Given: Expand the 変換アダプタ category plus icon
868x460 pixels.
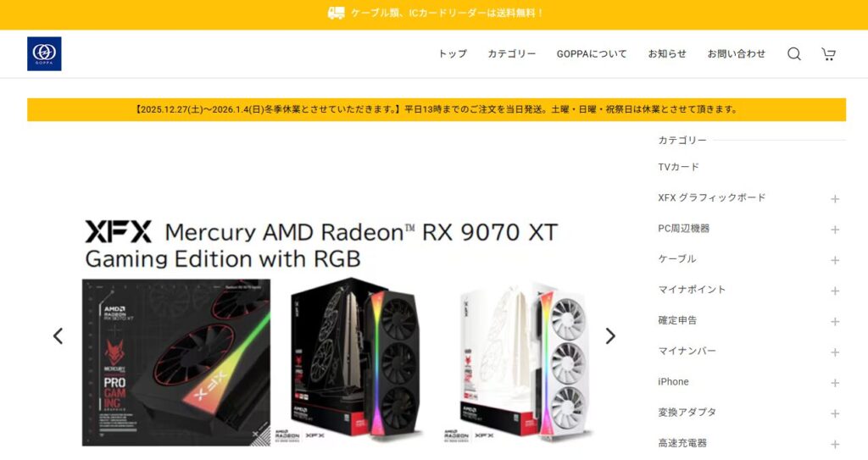Looking at the screenshot, I should [x=835, y=413].
